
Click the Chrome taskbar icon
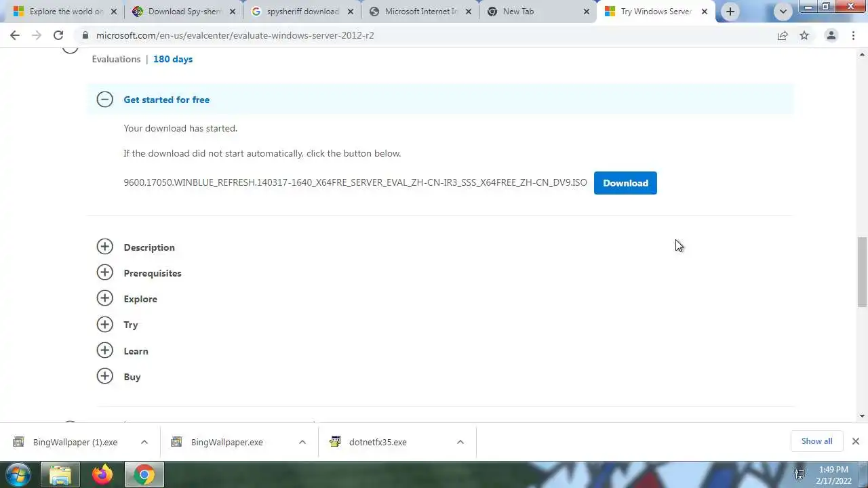(143, 475)
